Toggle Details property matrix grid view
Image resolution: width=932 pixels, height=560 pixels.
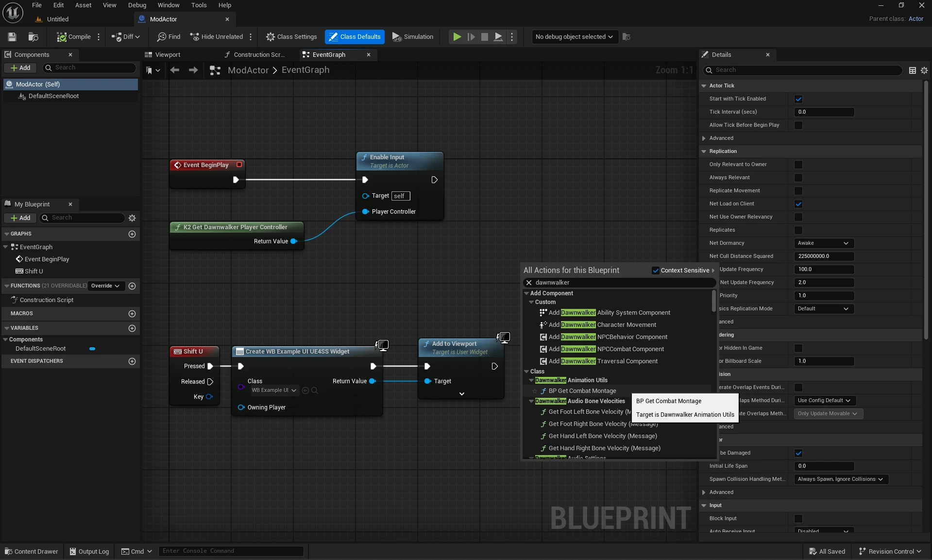[x=913, y=70]
